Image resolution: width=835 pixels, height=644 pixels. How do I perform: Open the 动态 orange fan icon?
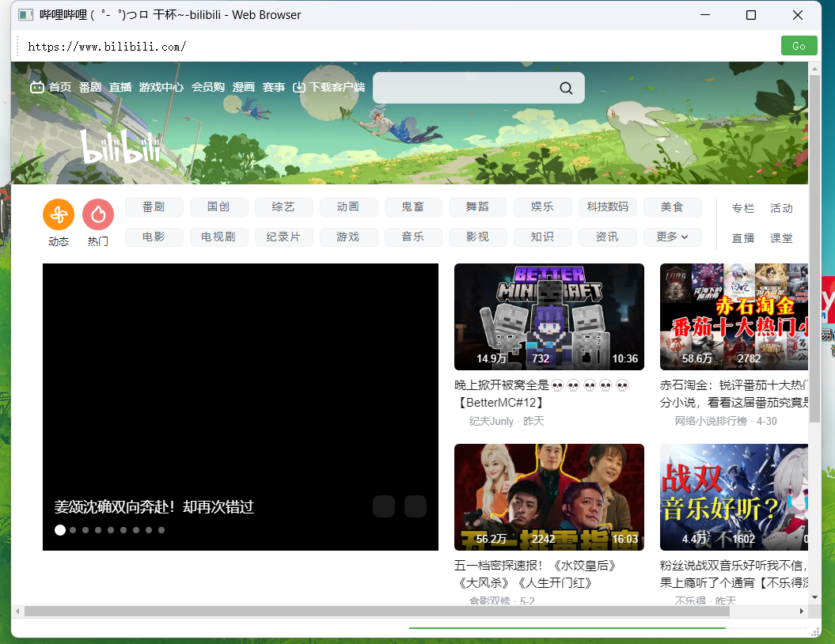pos(59,214)
